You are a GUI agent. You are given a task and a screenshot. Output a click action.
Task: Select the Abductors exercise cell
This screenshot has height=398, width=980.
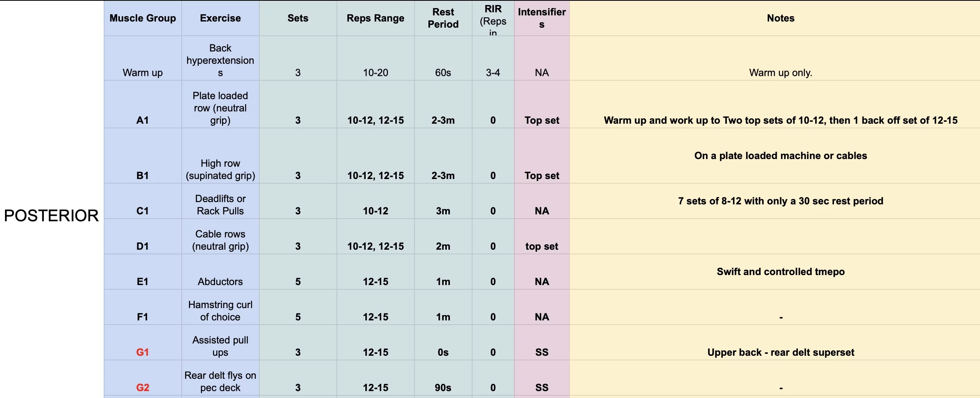click(x=220, y=282)
